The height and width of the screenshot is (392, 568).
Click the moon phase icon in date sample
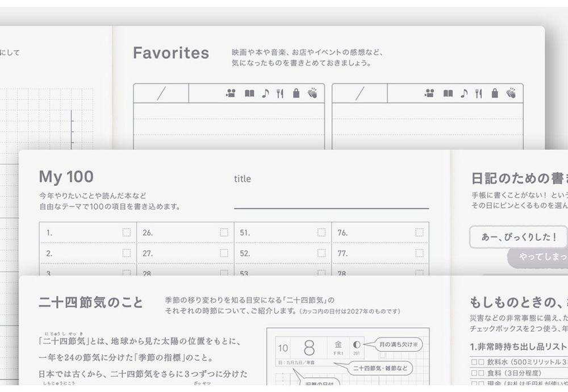[x=357, y=344]
